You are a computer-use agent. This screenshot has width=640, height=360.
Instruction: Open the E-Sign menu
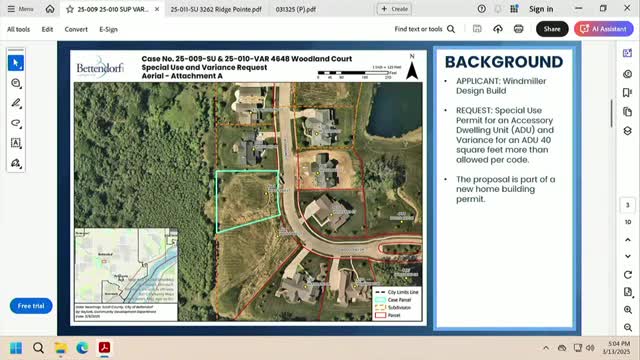tap(109, 29)
